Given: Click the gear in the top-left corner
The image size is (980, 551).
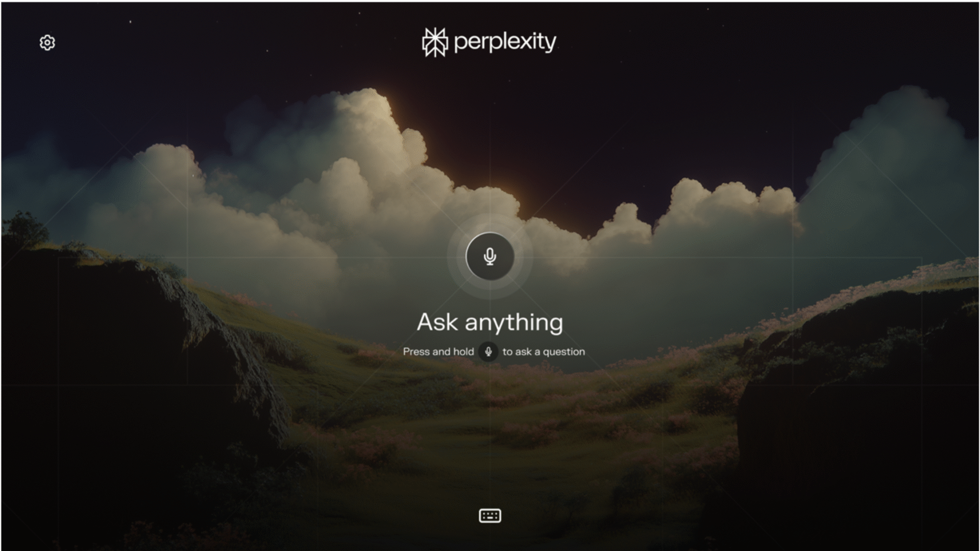Looking at the screenshot, I should [x=47, y=42].
